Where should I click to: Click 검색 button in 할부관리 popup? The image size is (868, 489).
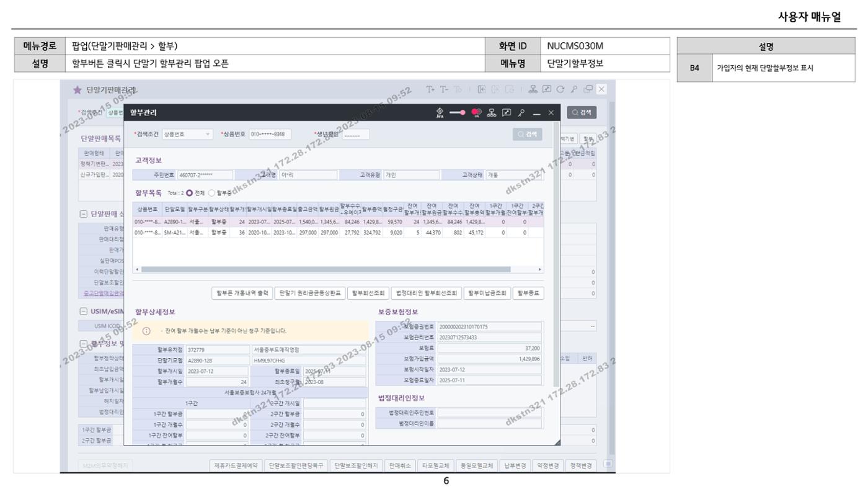(x=529, y=134)
